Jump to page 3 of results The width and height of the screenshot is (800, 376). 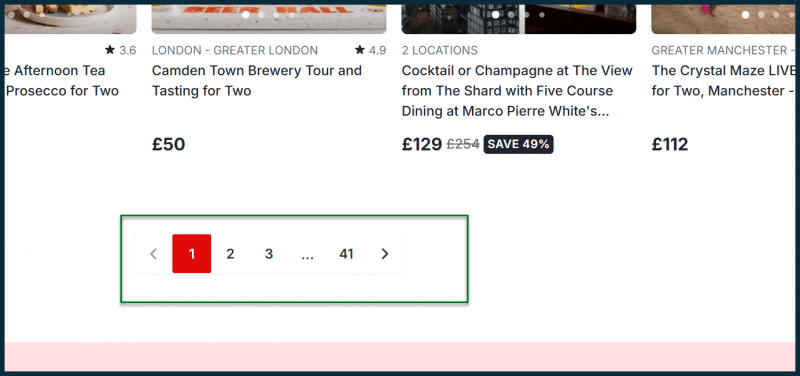pos(269,254)
